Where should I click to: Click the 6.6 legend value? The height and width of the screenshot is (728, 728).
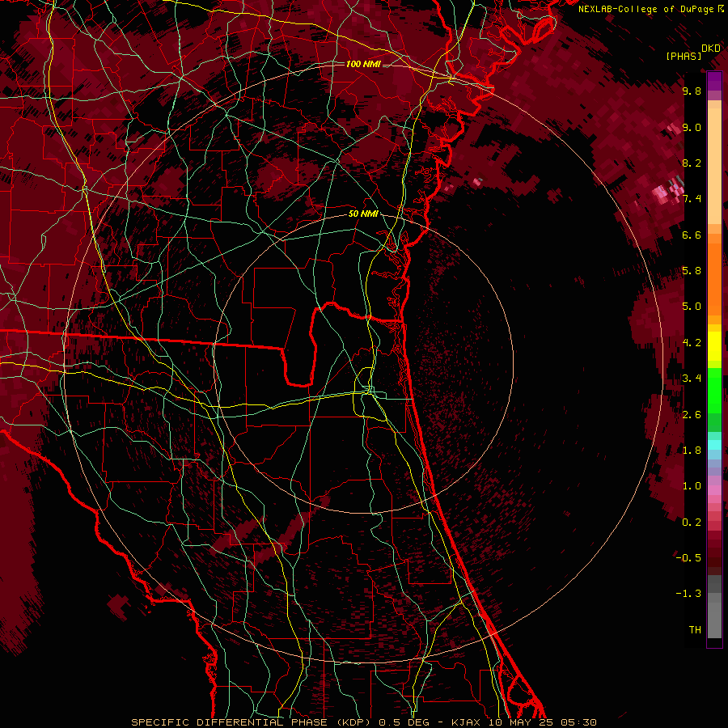click(x=692, y=235)
